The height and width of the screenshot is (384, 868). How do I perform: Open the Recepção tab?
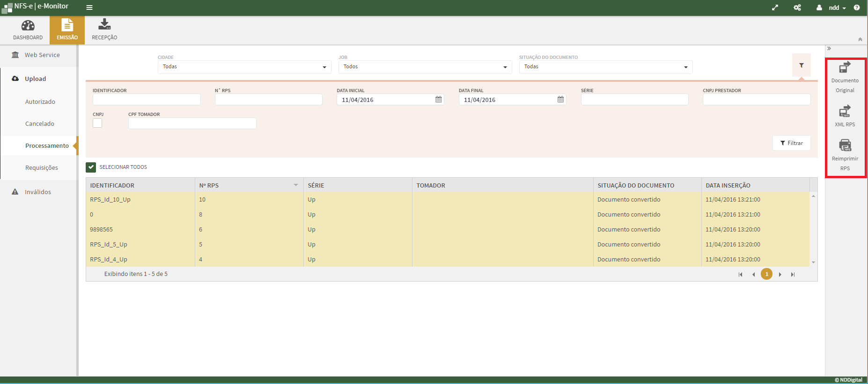click(104, 30)
